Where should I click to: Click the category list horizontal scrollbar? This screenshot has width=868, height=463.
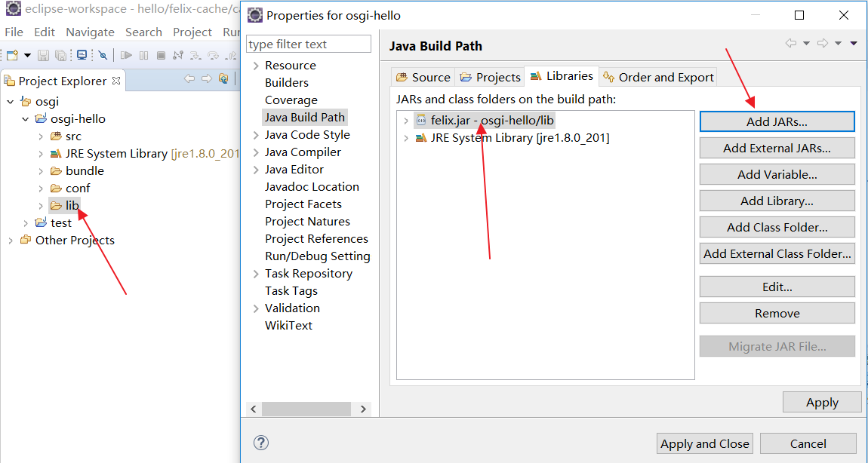tap(308, 409)
